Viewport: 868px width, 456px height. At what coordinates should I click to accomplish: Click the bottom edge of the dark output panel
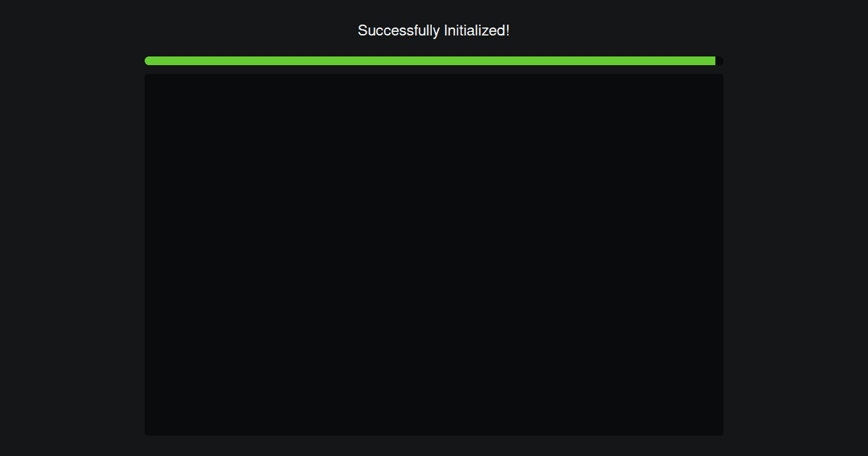point(434,434)
